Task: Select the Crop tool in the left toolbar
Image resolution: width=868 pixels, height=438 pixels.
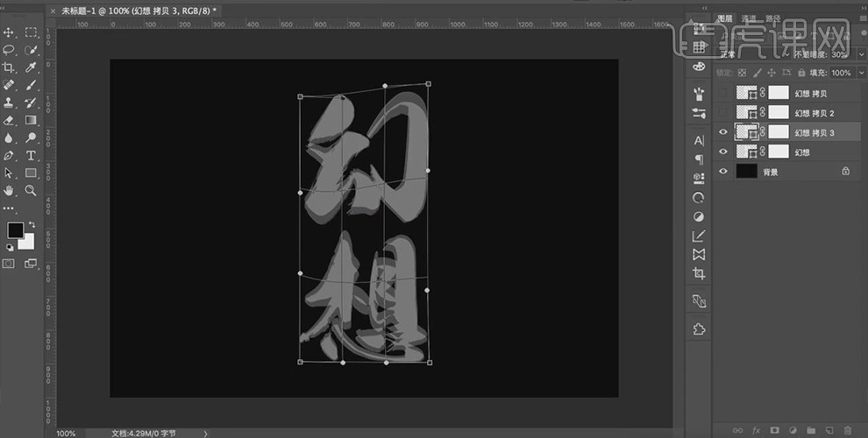Action: [x=8, y=67]
